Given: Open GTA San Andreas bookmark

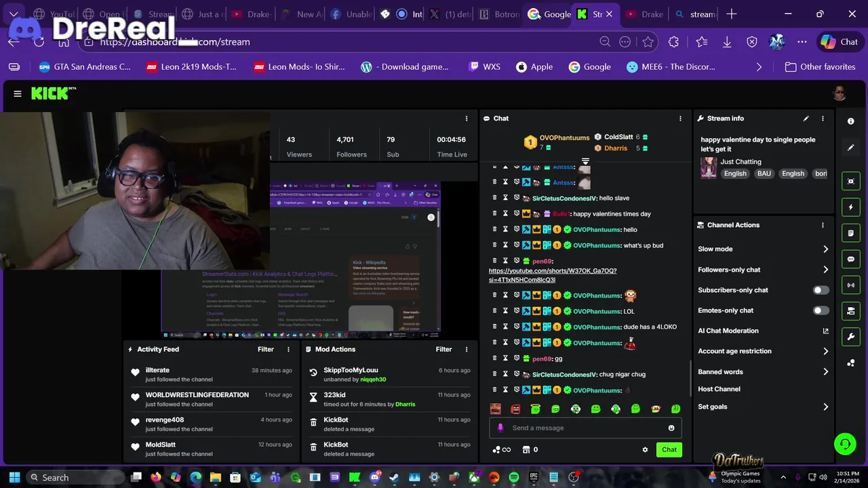Looking at the screenshot, I should (x=85, y=67).
